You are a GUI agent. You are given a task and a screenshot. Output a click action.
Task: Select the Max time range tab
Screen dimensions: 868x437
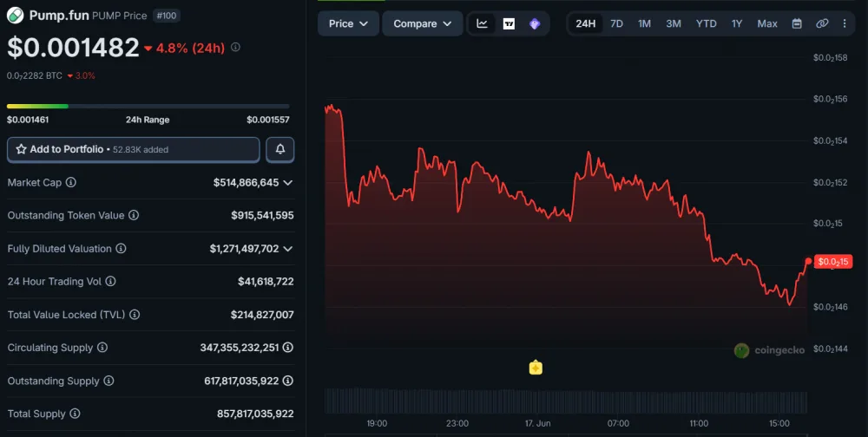coord(767,23)
